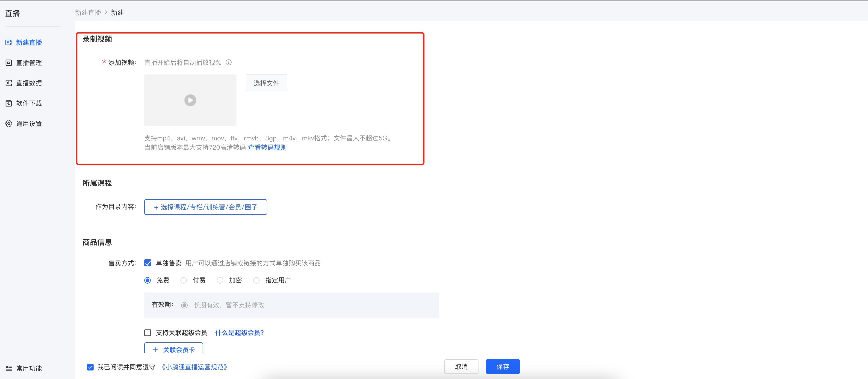Click the info icon beside 直播开始后将自动播放视频
868x379 pixels.
coord(229,62)
